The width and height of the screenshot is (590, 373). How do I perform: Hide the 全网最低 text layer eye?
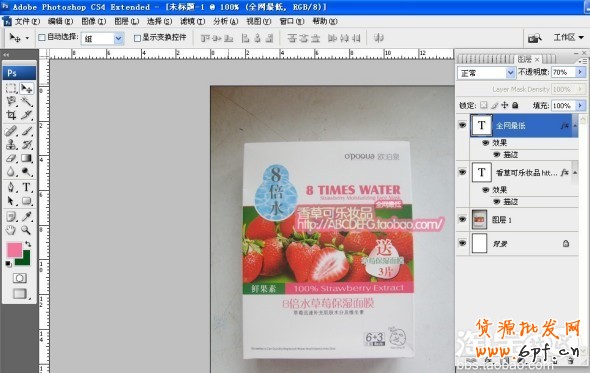462,125
